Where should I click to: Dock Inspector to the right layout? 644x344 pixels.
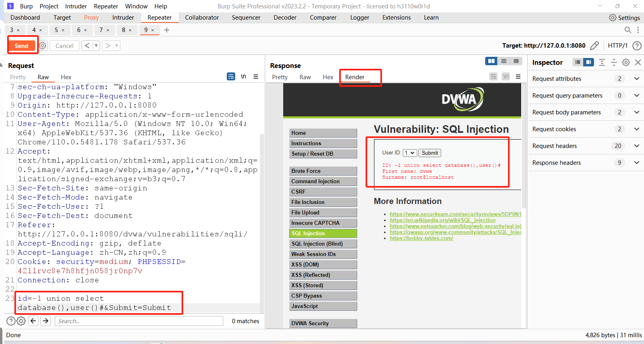(x=588, y=62)
